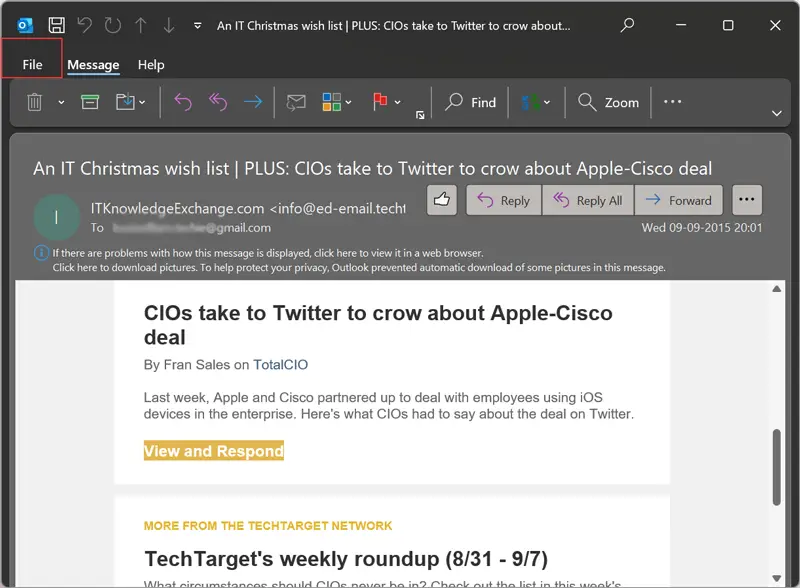800x588 pixels.
Task: Switch to the Help tab
Action: [151, 65]
